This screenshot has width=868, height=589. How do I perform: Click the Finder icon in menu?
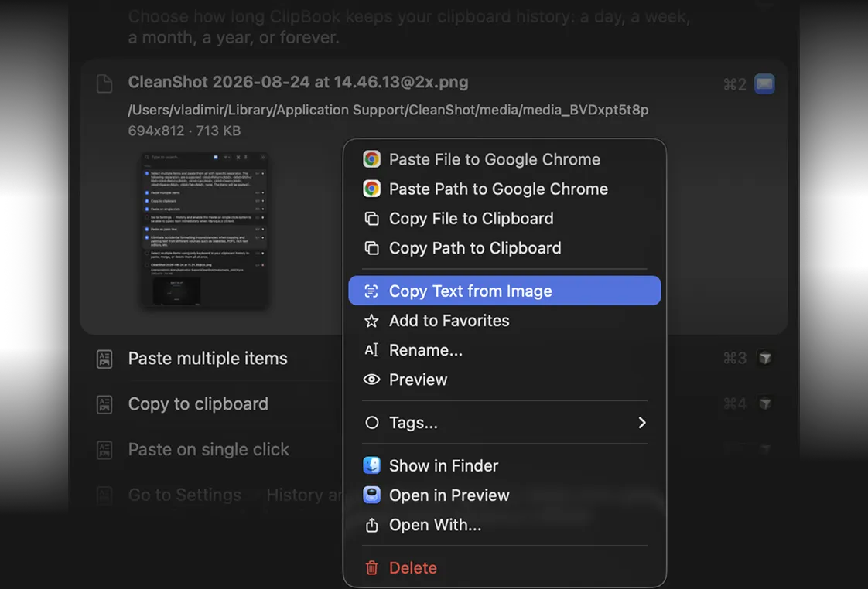click(371, 465)
